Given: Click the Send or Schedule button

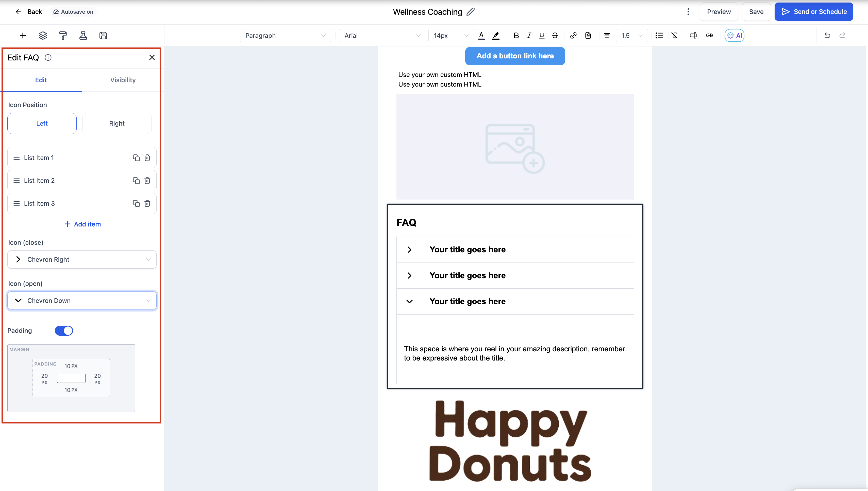Looking at the screenshot, I should 813,12.
